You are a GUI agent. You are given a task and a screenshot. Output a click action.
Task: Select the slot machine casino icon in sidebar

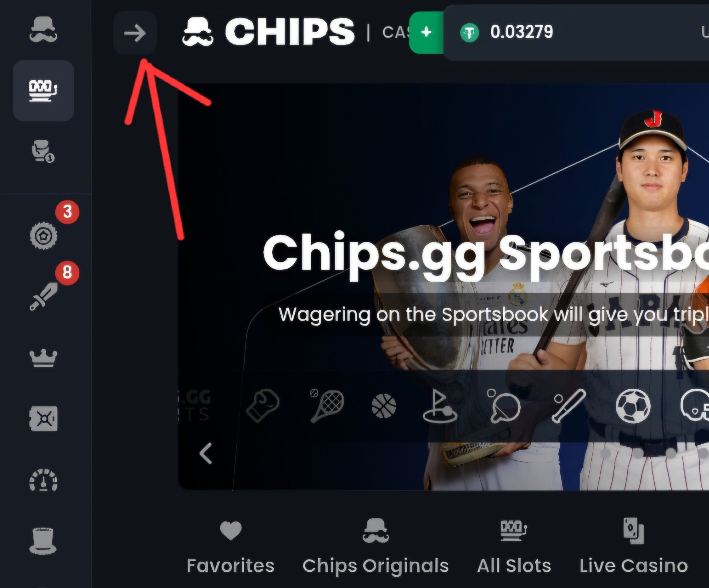(x=43, y=91)
